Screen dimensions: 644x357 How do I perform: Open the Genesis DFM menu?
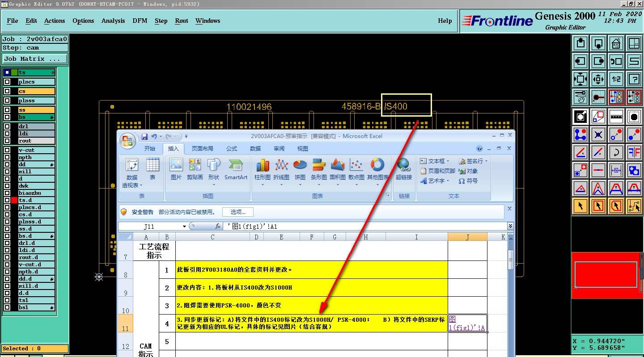tap(140, 21)
